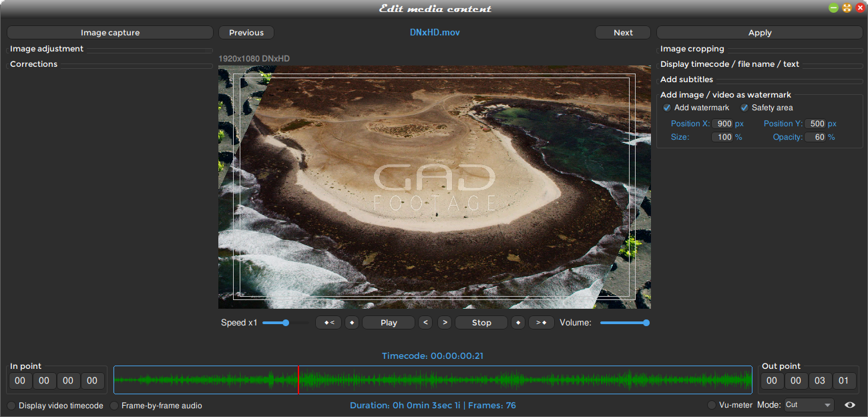Jump to the in point with the ◆< icon

(x=328, y=322)
